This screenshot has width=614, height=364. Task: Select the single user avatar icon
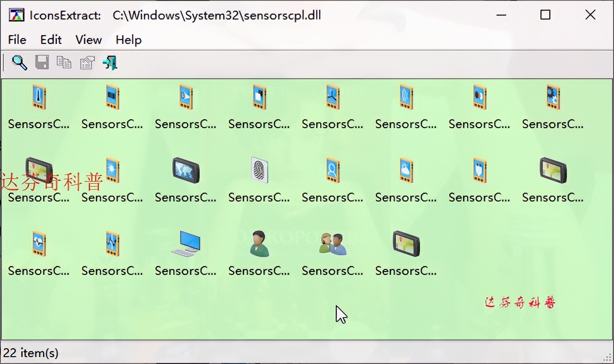[259, 244]
